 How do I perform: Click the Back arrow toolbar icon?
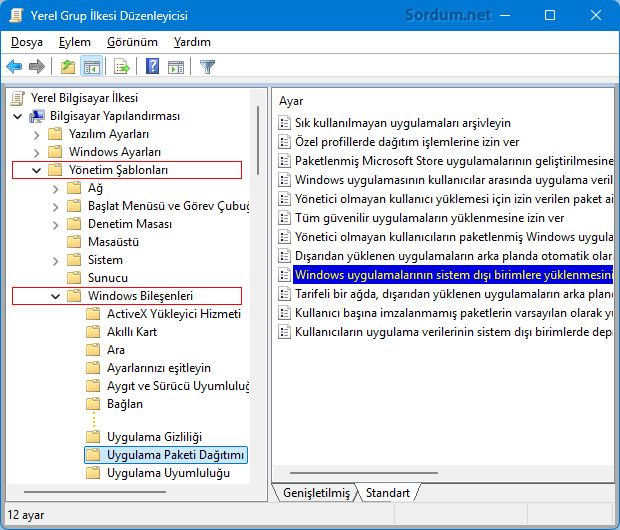pyautogui.click(x=14, y=67)
